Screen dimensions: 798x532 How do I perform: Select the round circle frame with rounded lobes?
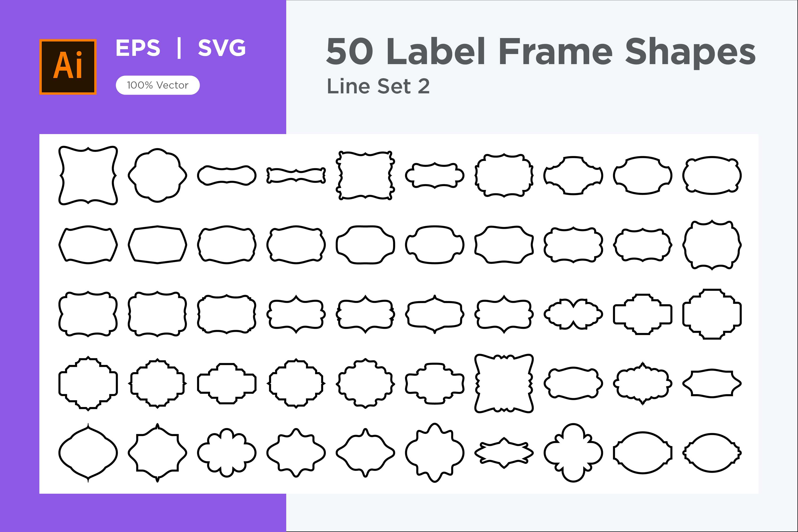tap(157, 175)
